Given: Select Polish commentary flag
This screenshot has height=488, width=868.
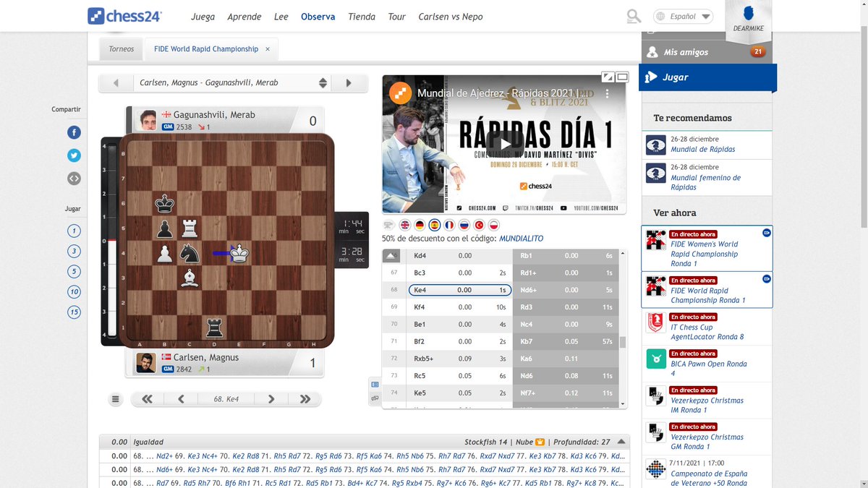Looking at the screenshot, I should 494,225.
